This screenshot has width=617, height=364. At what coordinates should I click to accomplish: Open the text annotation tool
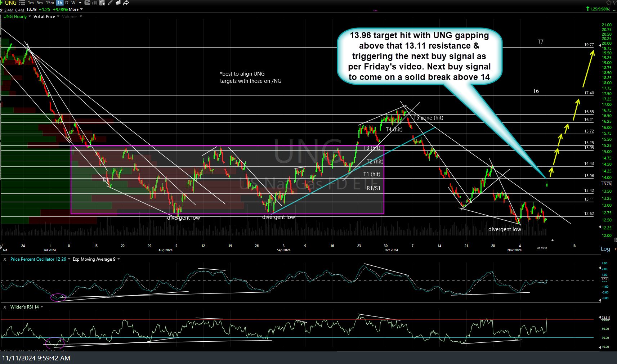[87, 3]
